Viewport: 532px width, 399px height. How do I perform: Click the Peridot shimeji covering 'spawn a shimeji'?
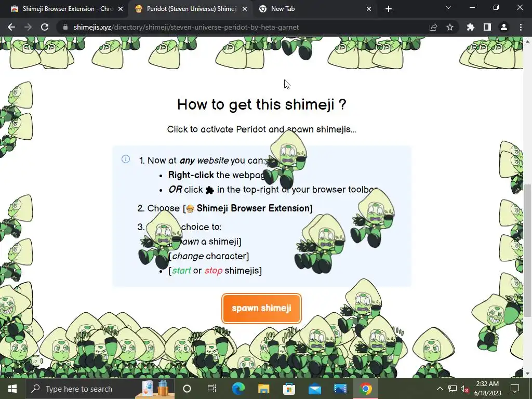tap(160, 240)
